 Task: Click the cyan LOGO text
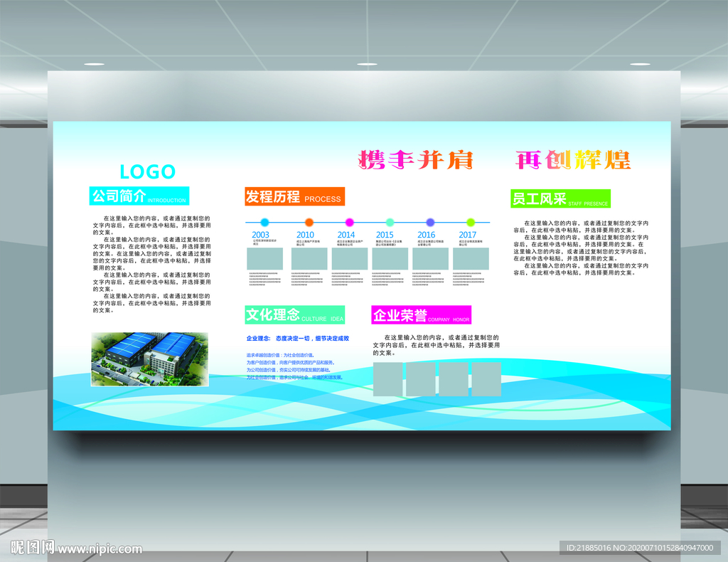pos(148,172)
